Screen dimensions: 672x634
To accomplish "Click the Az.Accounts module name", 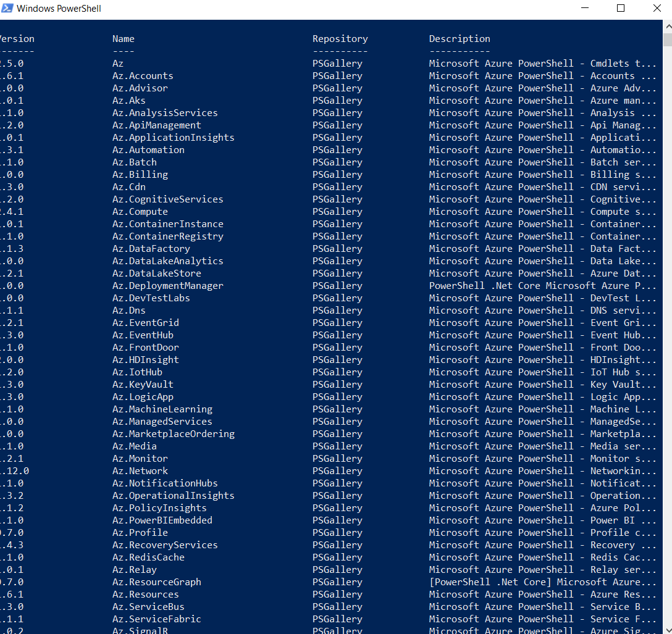I will pos(142,75).
